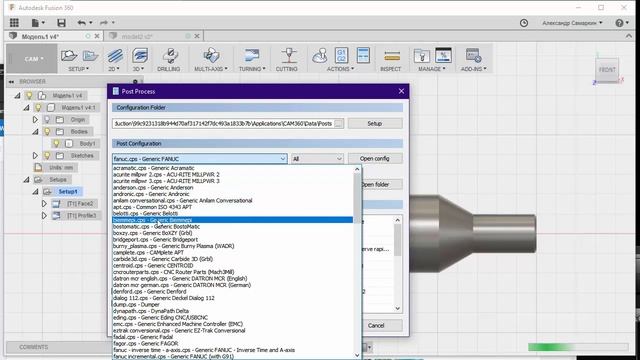This screenshot has width=640, height=360.
Task: Click the Inspect measure ruler icon
Action: [391, 56]
